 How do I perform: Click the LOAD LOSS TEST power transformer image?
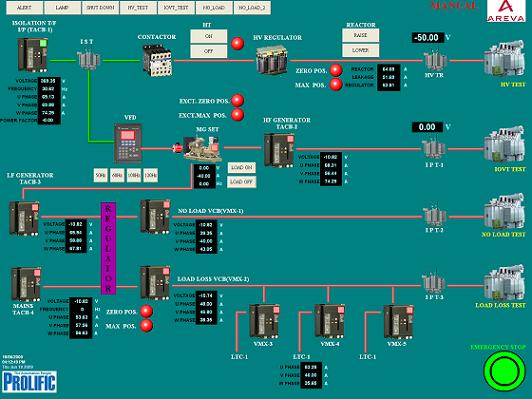(504, 283)
